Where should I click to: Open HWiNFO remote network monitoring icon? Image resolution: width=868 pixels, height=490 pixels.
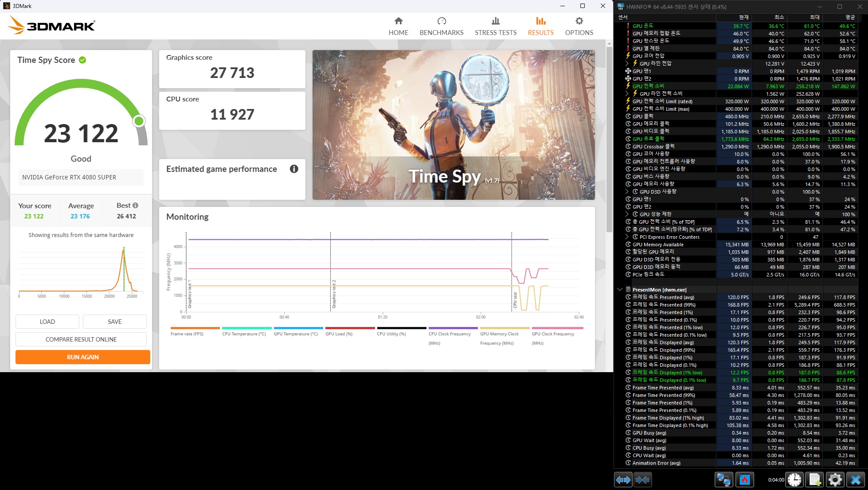[723, 480]
